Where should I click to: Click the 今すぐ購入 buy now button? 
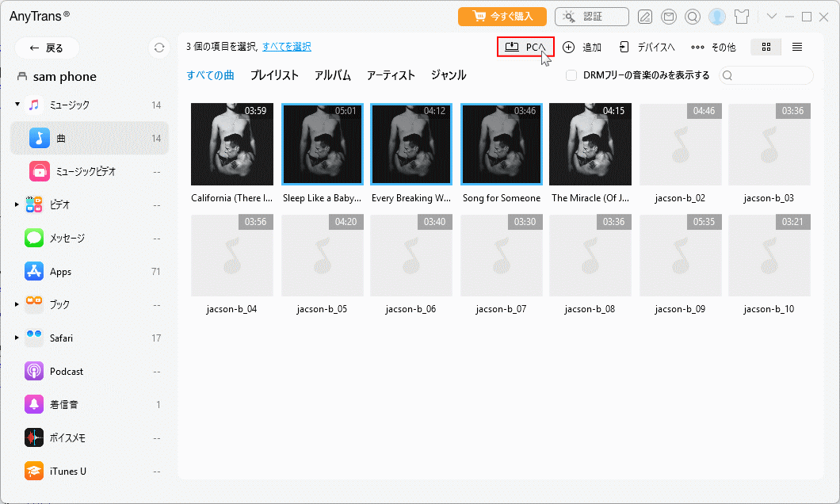[502, 17]
